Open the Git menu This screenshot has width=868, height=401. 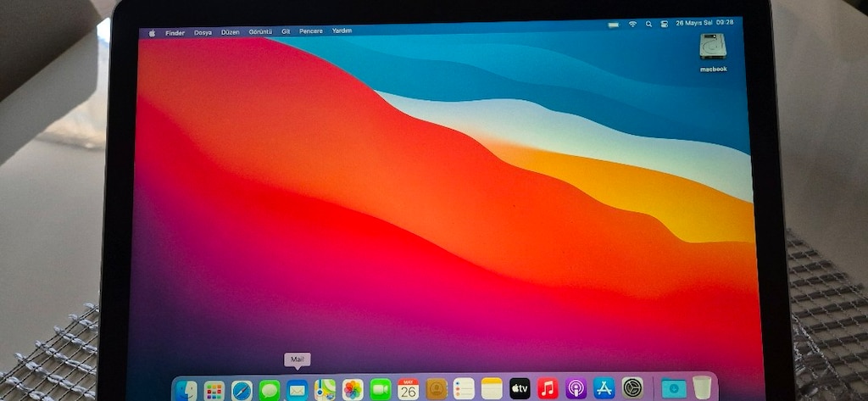[x=286, y=31]
